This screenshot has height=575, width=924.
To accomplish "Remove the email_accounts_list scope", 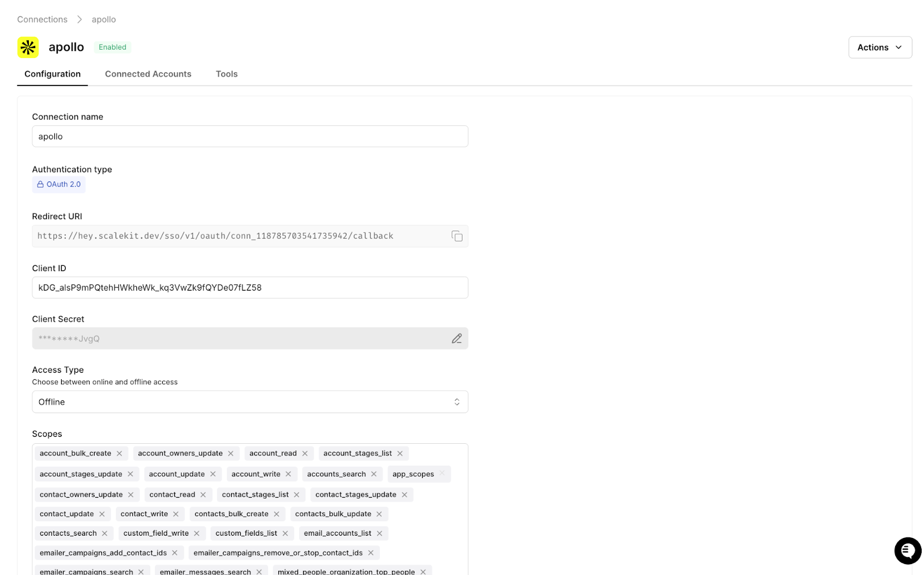I will (x=379, y=533).
